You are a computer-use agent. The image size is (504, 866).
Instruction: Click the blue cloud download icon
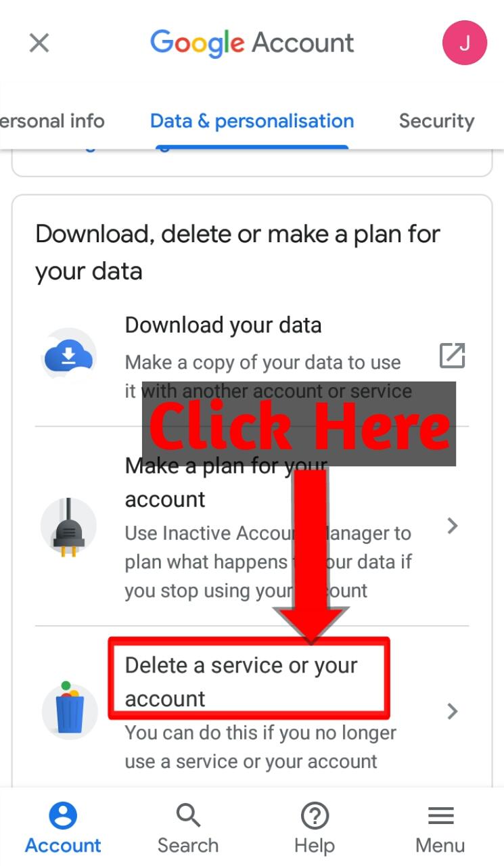(68, 356)
